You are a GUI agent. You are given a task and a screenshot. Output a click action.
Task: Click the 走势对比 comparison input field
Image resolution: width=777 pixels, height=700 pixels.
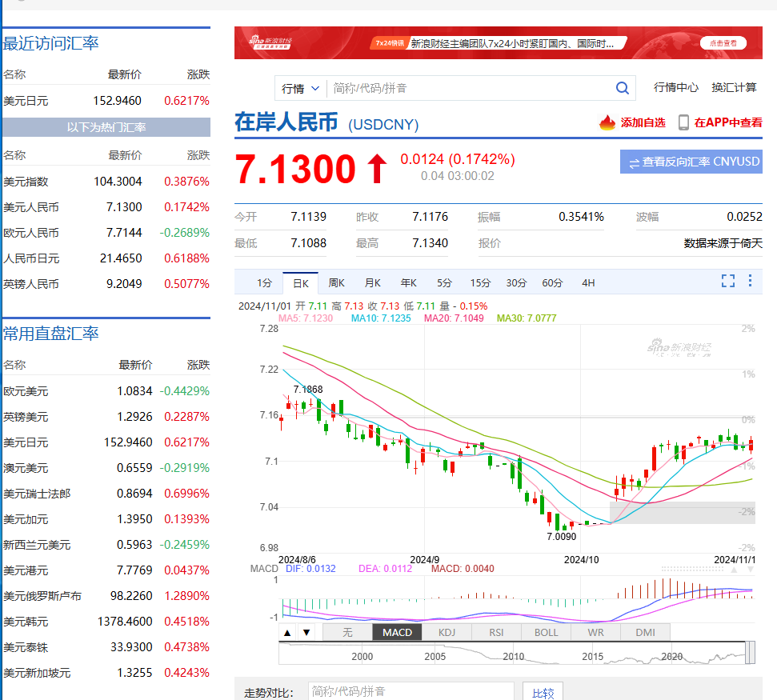pyautogui.click(x=411, y=691)
